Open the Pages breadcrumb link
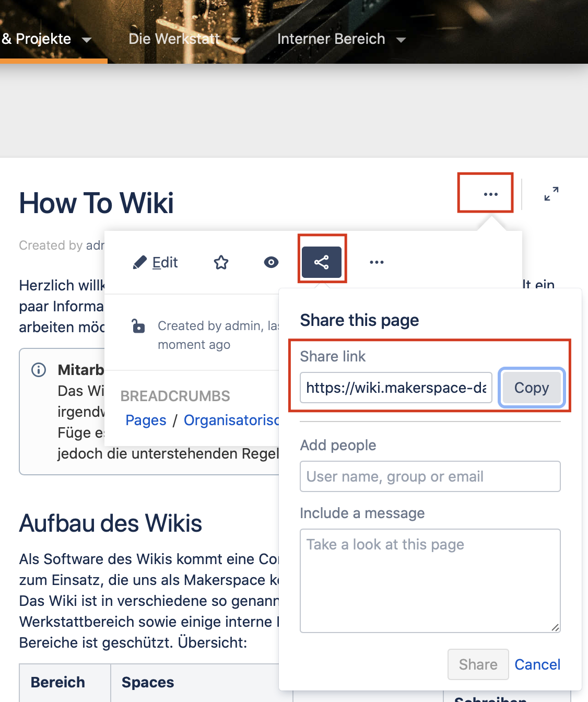The image size is (588, 702). [146, 420]
